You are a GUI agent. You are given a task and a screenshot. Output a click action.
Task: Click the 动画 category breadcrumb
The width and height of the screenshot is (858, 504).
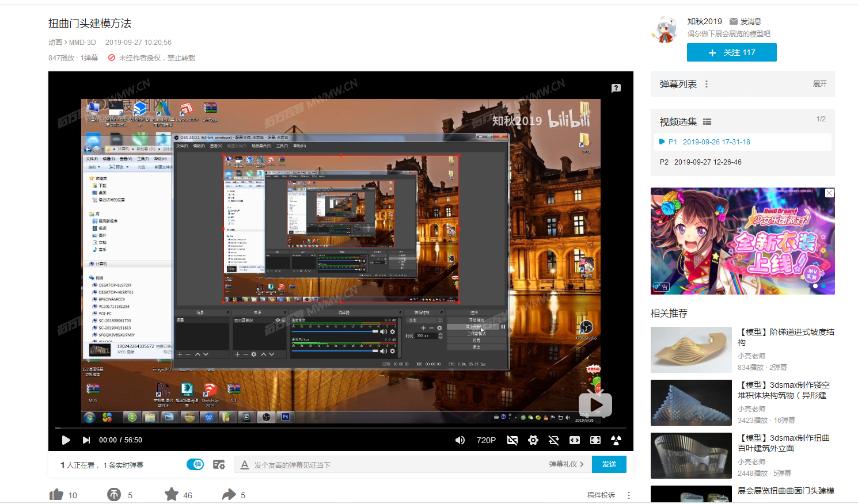(55, 43)
